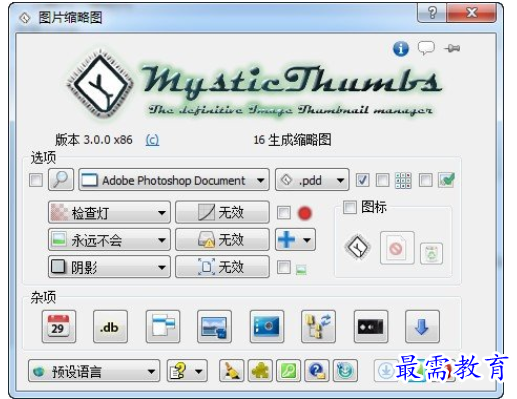The width and height of the screenshot is (517, 399).
Task: Click the recycle bin reset icon
Action: click(432, 254)
